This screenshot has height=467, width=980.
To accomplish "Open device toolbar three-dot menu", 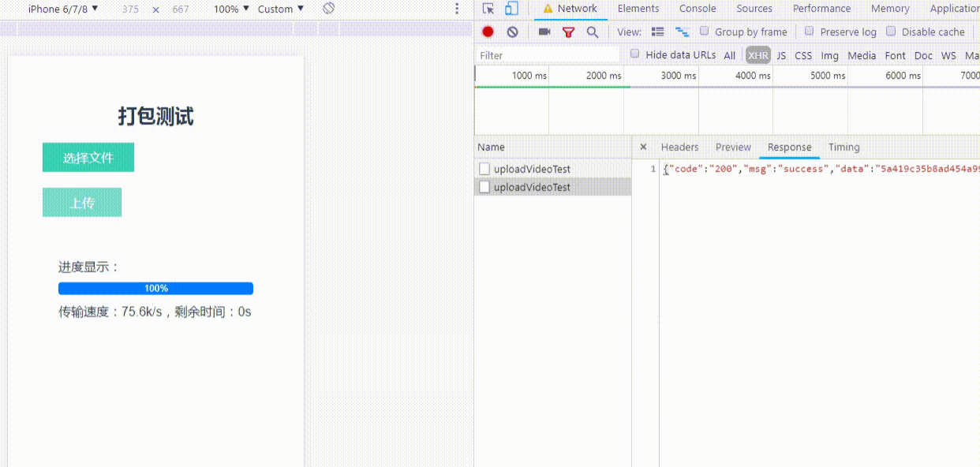I will point(456,9).
